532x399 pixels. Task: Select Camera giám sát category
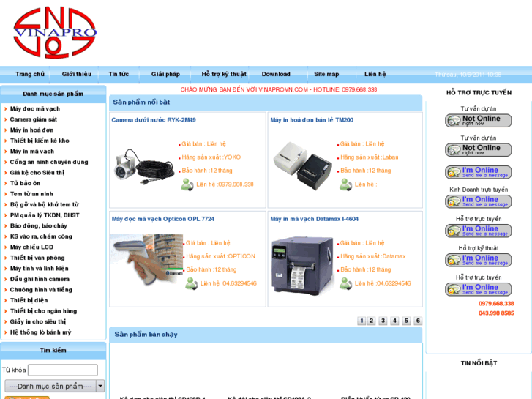click(33, 119)
